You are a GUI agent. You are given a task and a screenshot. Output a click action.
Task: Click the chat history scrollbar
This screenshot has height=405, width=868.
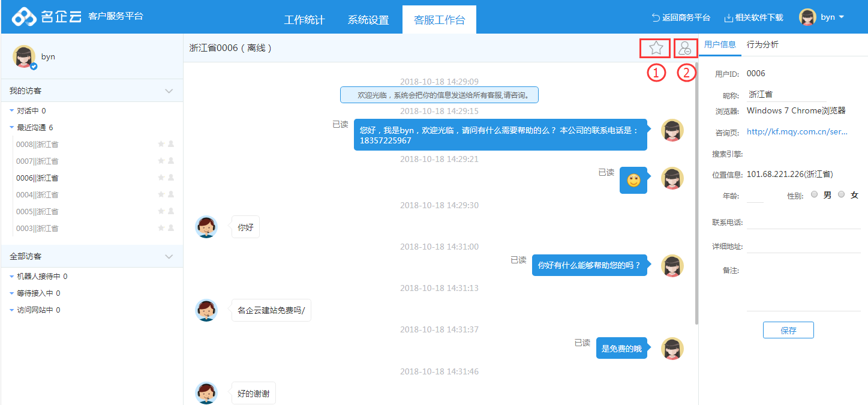(x=696, y=192)
